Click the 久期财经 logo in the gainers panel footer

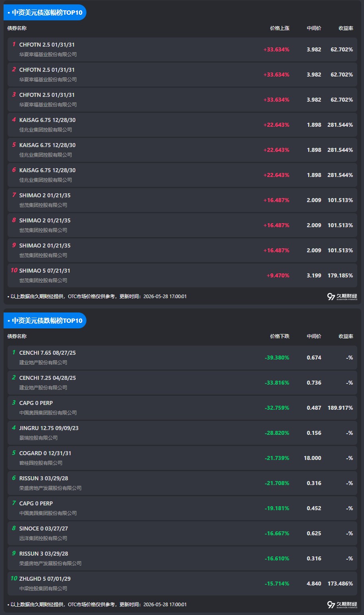(x=342, y=297)
